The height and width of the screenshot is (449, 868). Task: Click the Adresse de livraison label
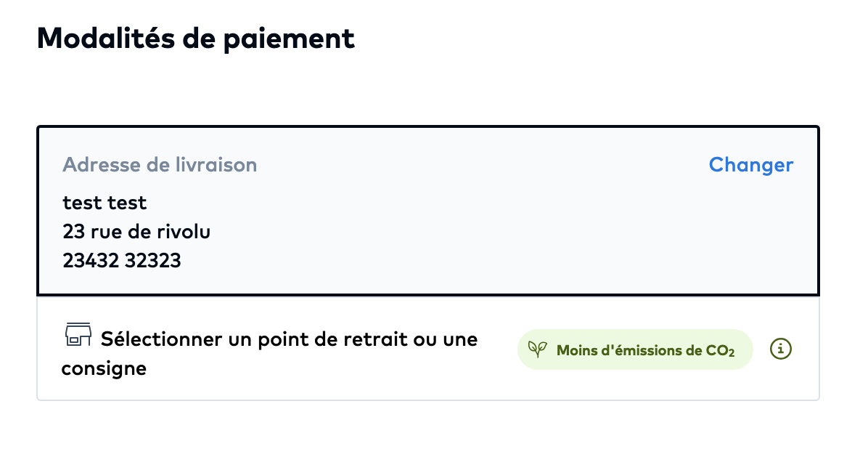pyautogui.click(x=160, y=165)
